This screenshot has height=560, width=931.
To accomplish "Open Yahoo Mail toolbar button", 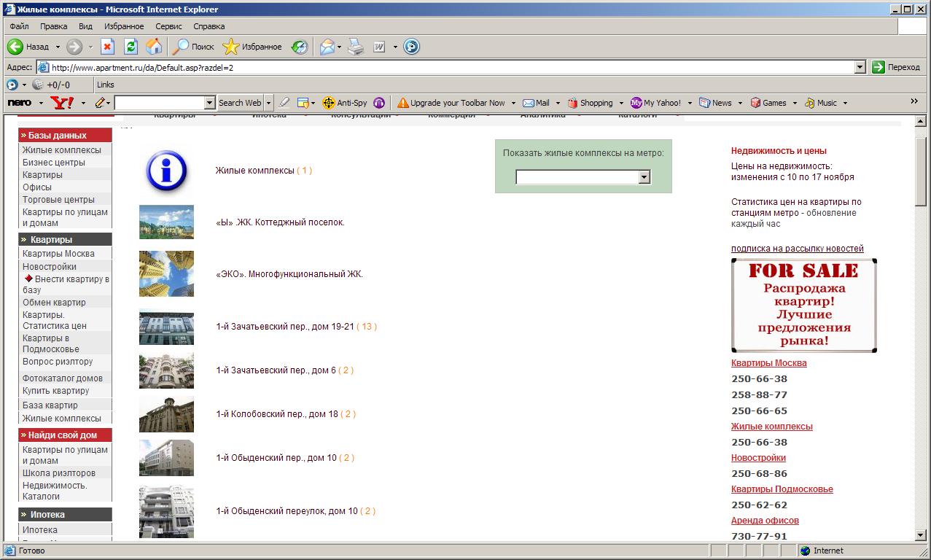I will [536, 103].
